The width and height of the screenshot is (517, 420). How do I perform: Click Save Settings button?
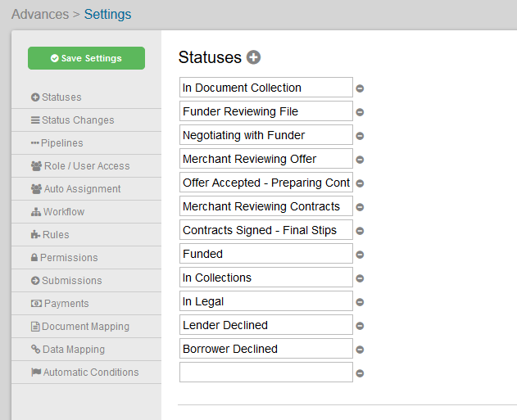tap(86, 58)
